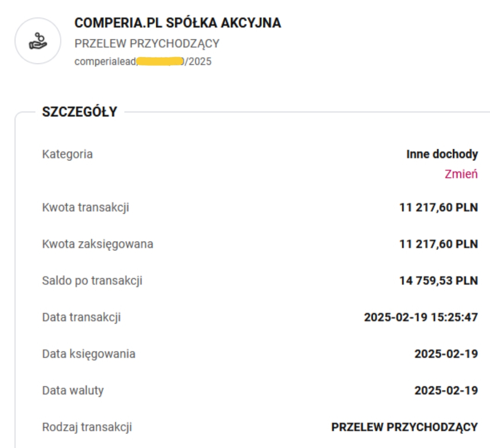The image size is (490, 448).
Task: Select the 2025-02-19 15:25:47 timestamp
Action: point(420,317)
